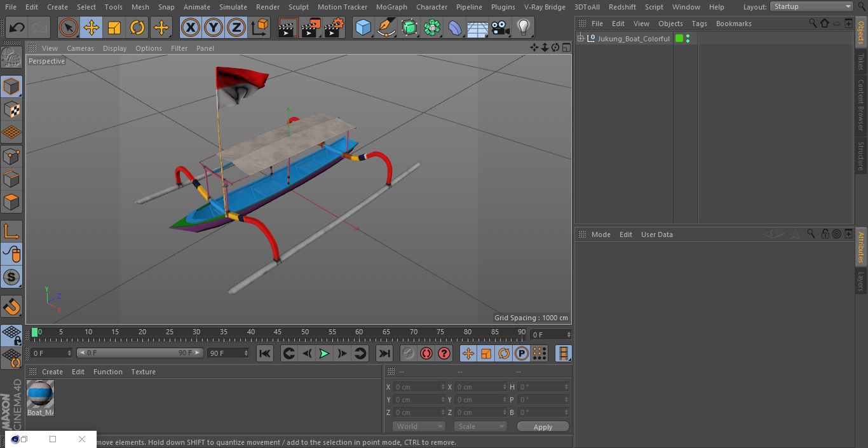Select Jukung_Boat_Colorful in Object Manager
This screenshot has width=868, height=448.
[x=634, y=39]
